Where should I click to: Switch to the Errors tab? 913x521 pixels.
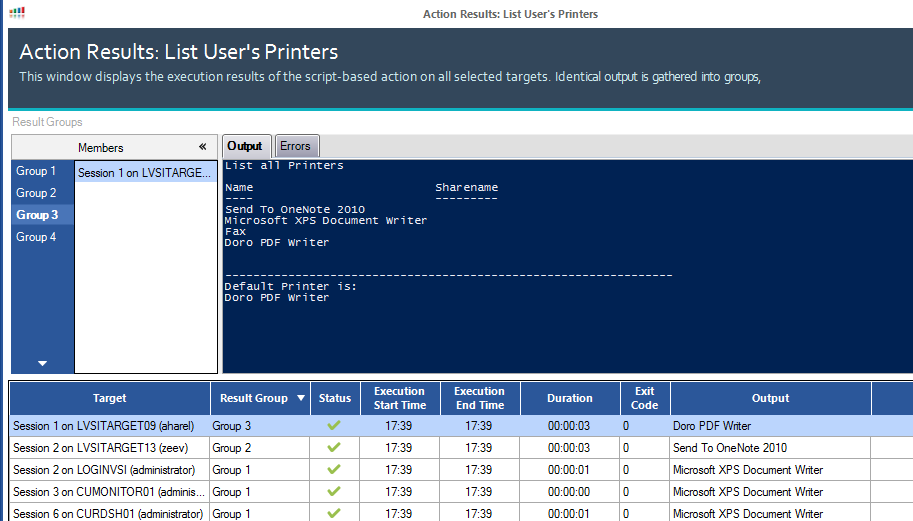(296, 146)
